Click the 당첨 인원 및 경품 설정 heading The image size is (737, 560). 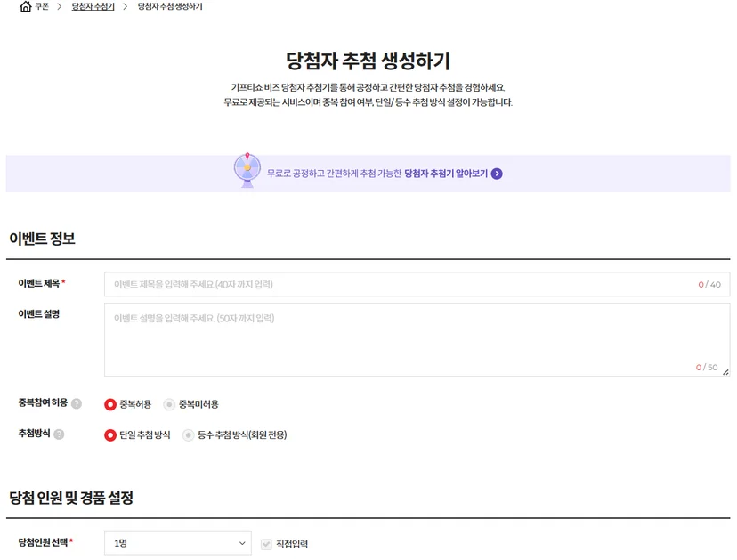click(71, 498)
